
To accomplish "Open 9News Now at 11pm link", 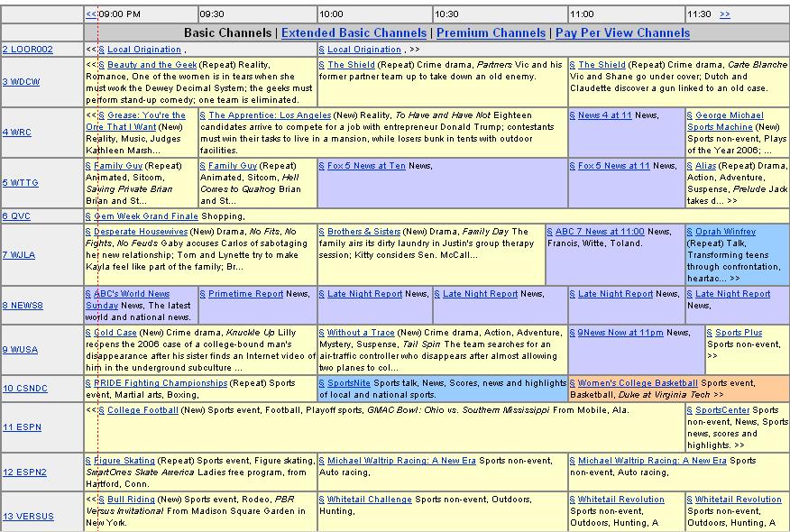I will 620,333.
